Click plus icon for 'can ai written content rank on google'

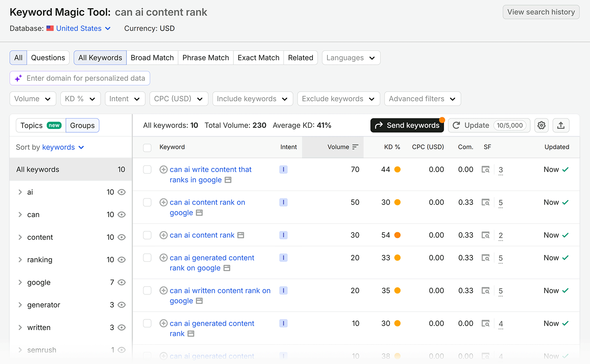click(x=163, y=291)
